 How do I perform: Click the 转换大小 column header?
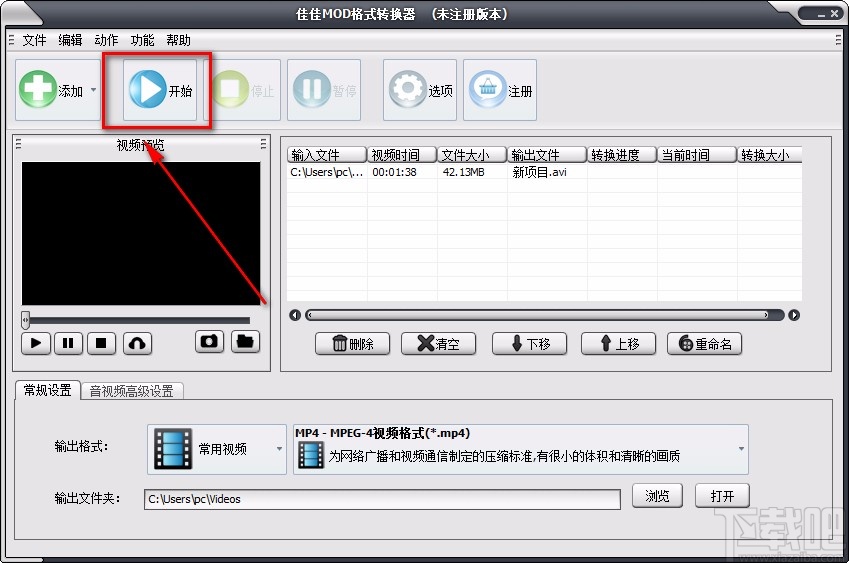(770, 155)
